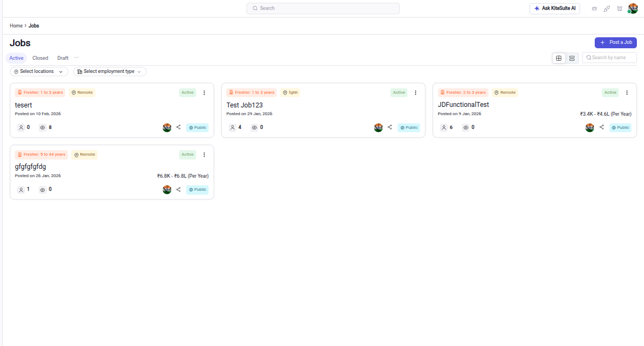Click the ₹3.4K - ₹4.6L salary text
The image size is (644, 346).
pyautogui.click(x=606, y=114)
